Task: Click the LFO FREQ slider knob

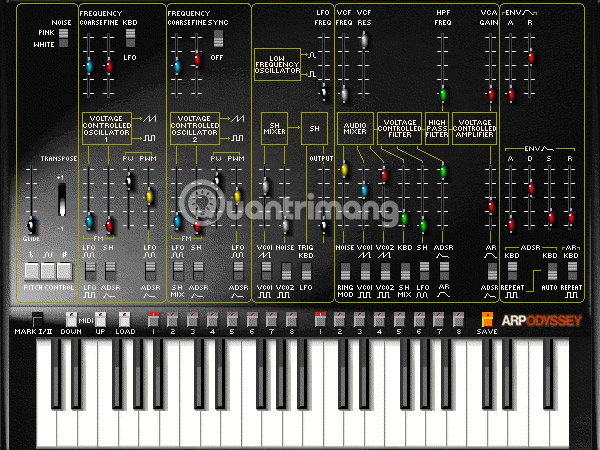Action: coord(324,92)
